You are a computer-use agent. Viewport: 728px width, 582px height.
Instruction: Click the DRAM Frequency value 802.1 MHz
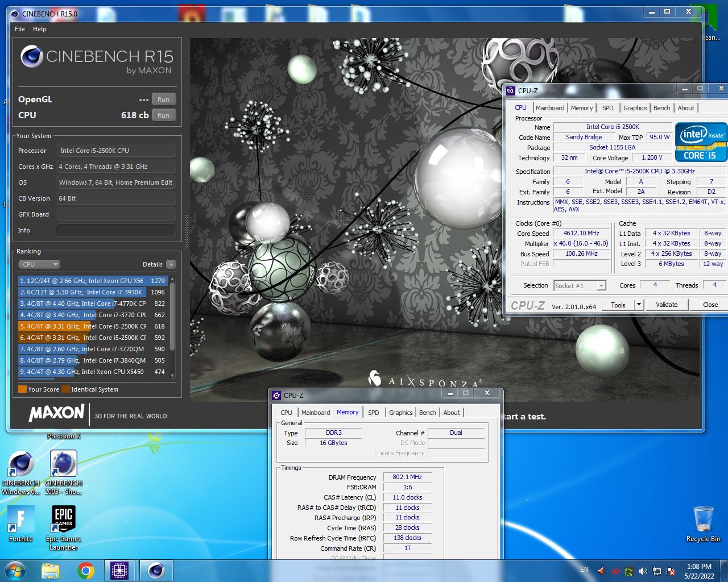click(x=407, y=477)
